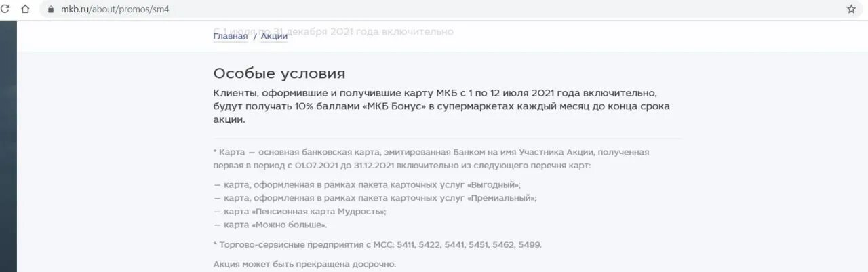Bookmark this page with the star icon

pyautogui.click(x=851, y=9)
